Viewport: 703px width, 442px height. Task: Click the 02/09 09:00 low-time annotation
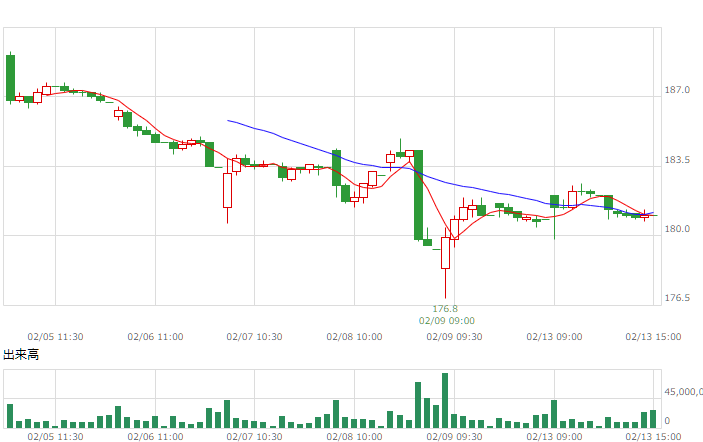[447, 321]
